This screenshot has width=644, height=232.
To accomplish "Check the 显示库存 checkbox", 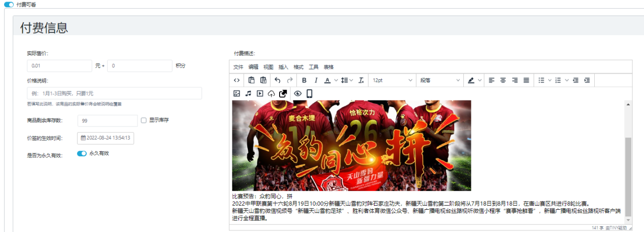I will 144,120.
